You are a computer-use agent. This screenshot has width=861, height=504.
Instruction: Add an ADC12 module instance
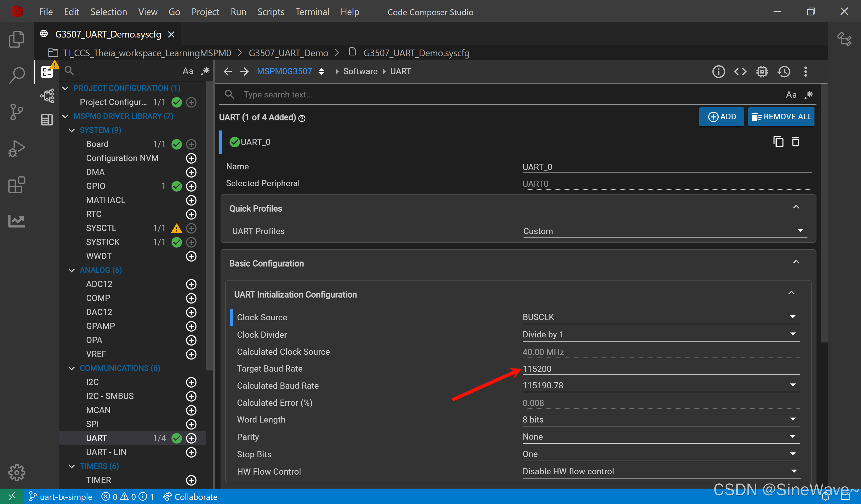point(191,284)
